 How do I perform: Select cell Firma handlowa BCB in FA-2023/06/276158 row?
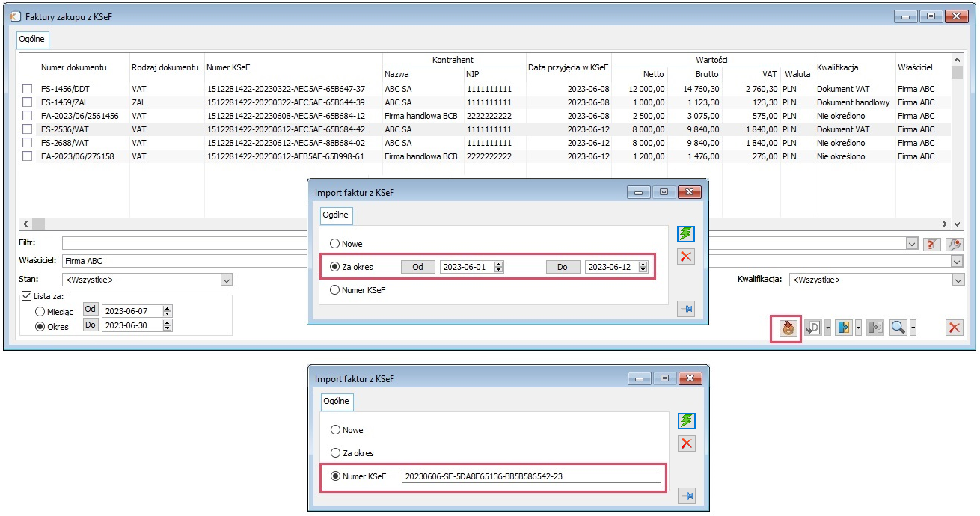coord(421,156)
